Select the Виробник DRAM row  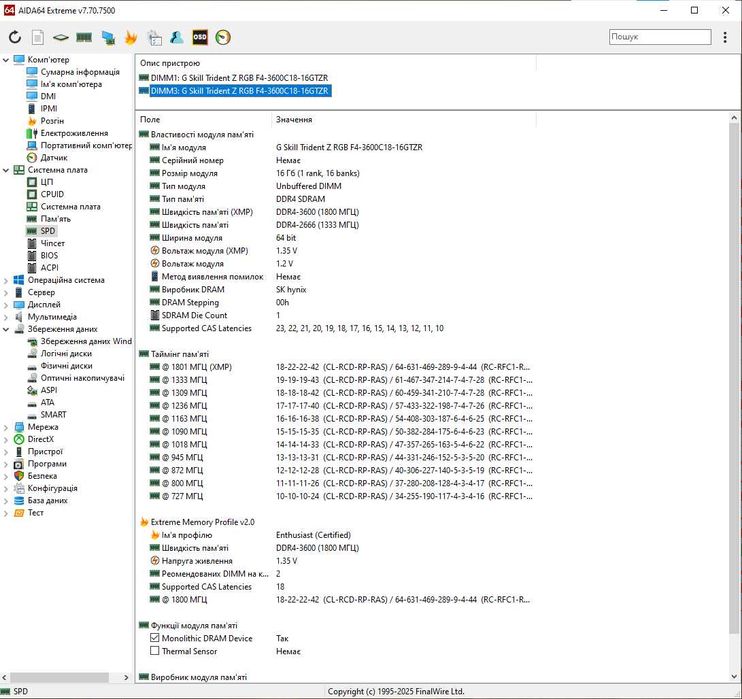coord(336,290)
